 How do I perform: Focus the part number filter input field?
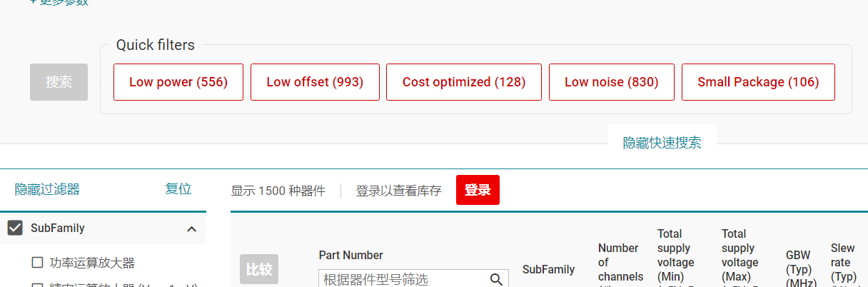[x=403, y=279]
